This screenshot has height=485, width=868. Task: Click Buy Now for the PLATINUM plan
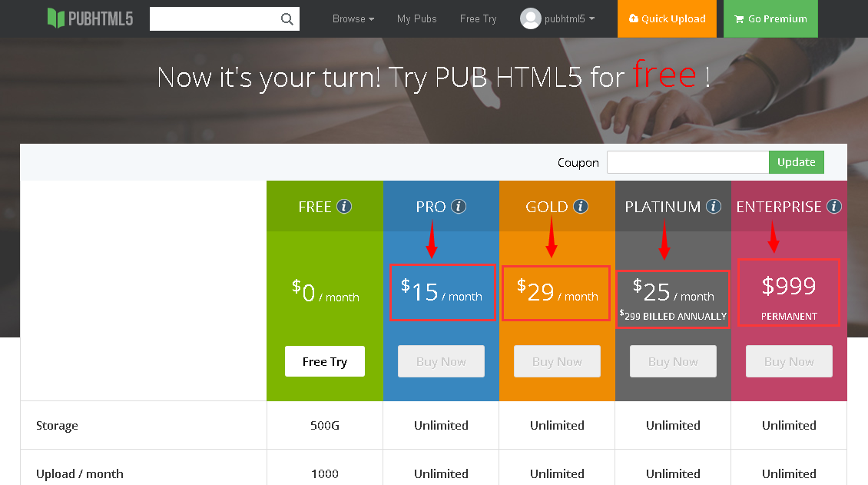(x=673, y=361)
